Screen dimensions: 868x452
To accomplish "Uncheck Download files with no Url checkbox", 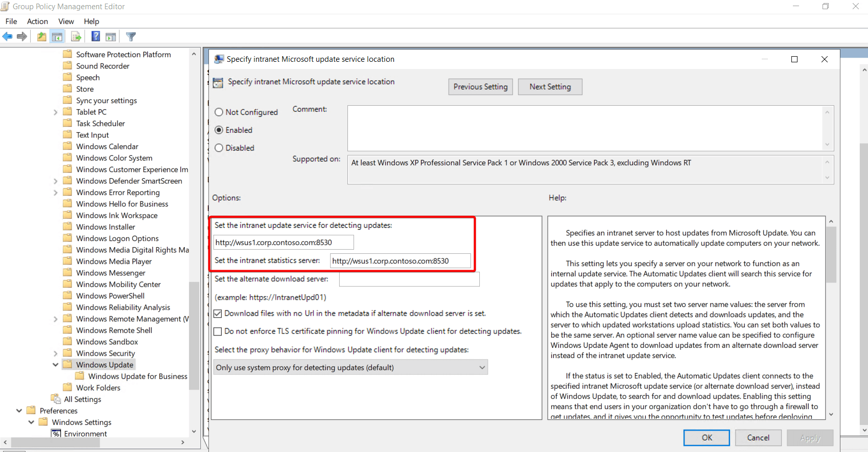I will tap(218, 314).
